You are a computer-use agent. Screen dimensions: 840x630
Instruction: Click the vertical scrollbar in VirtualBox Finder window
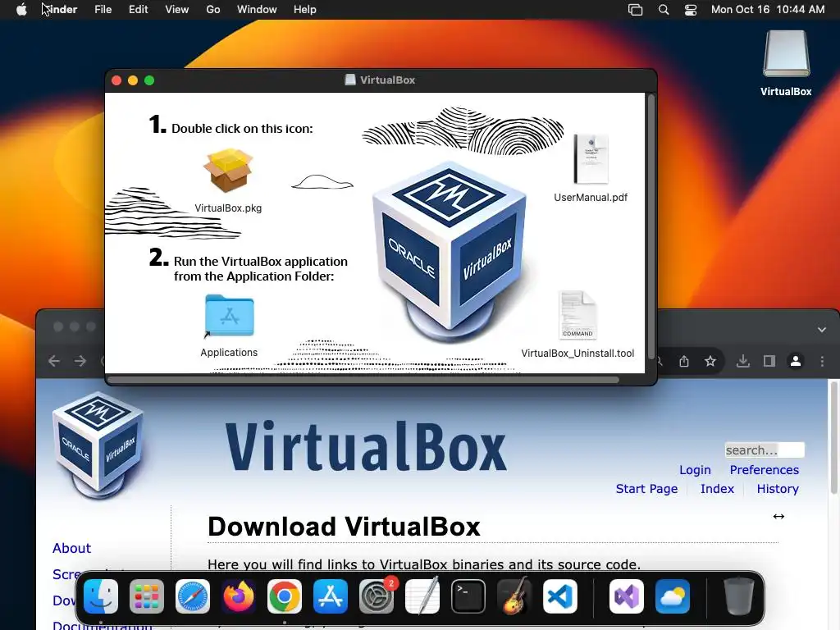[x=651, y=226]
